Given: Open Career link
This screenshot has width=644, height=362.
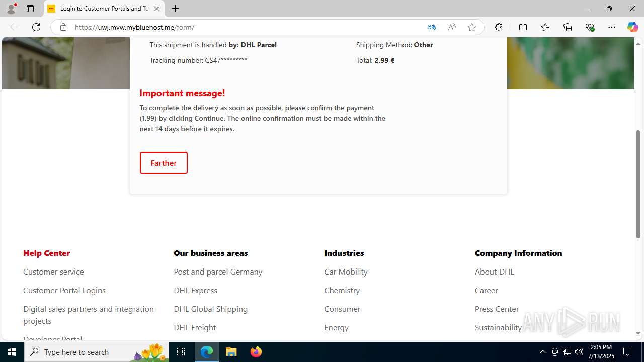Looking at the screenshot, I should coord(487,290).
